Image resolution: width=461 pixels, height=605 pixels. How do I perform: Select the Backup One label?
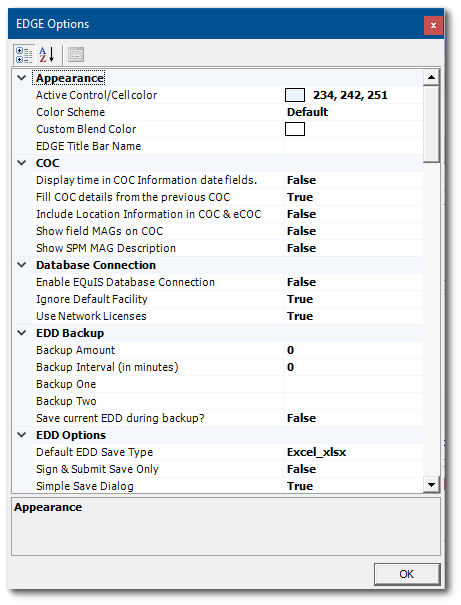click(66, 384)
